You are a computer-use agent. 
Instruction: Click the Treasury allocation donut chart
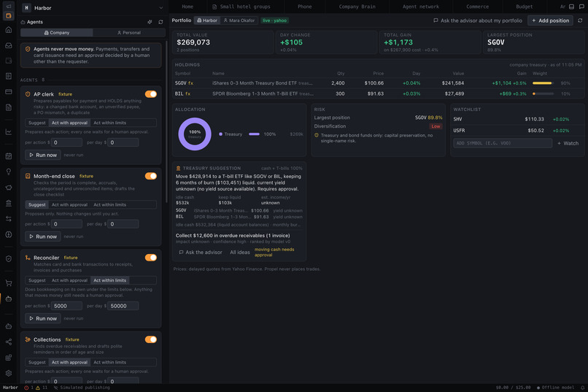[195, 134]
